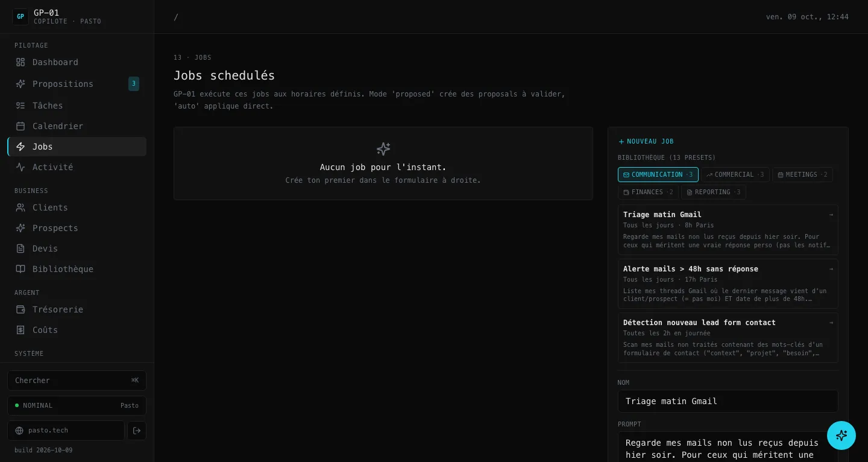Click Aucun job pour l'instant message
This screenshot has height=462, width=868.
click(x=383, y=167)
